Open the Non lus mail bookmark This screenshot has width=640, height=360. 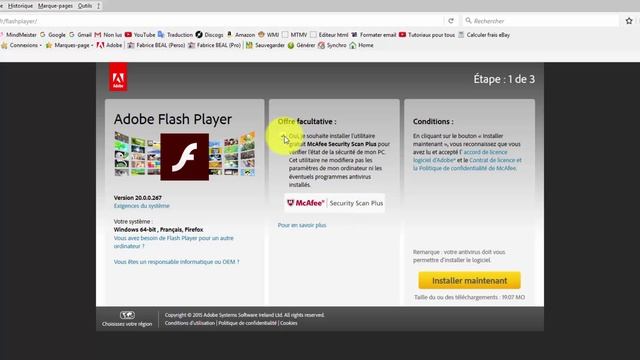(x=109, y=35)
